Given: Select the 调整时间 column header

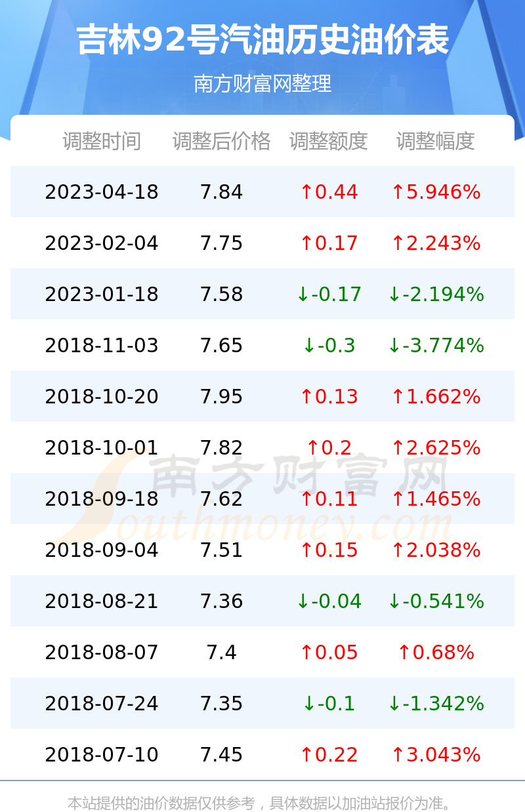Looking at the screenshot, I should click(102, 141).
